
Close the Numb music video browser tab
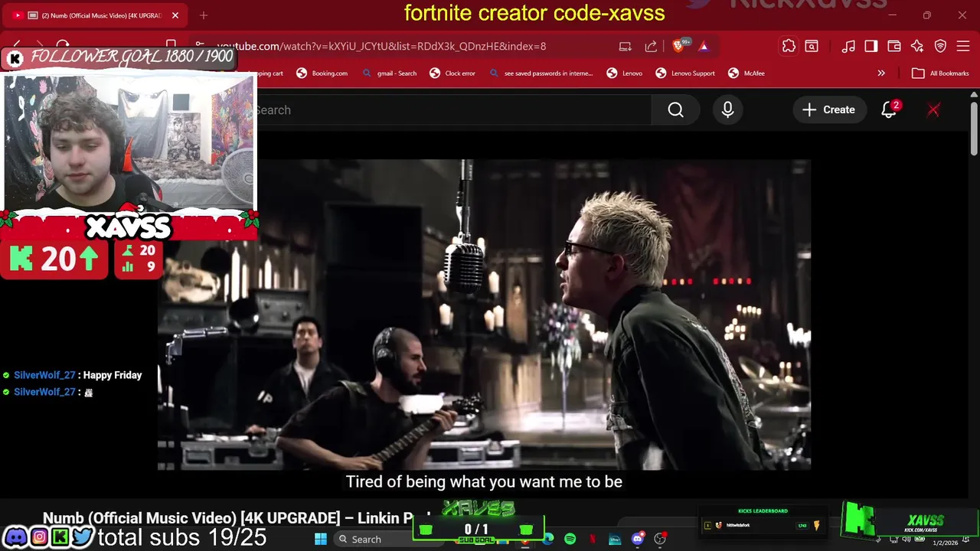click(x=175, y=15)
